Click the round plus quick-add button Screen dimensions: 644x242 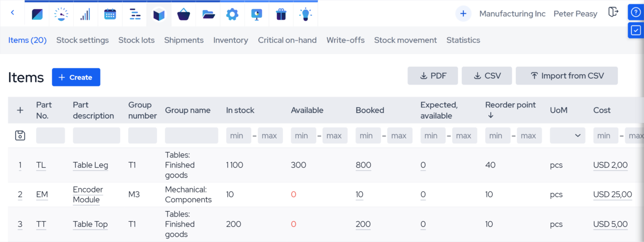[x=463, y=14]
